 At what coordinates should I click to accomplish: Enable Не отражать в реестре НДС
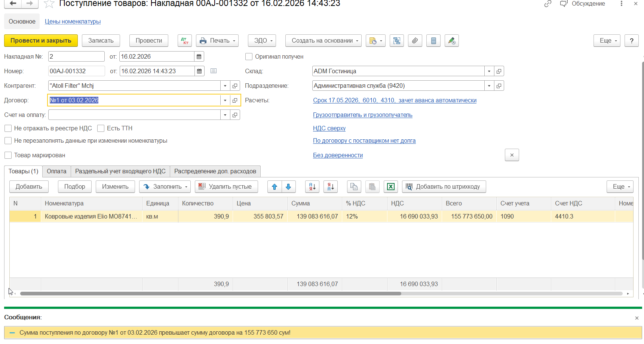8,128
